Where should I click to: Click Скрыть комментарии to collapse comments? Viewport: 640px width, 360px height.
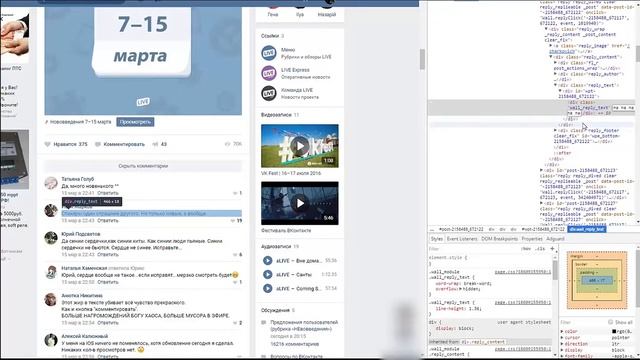pos(143,166)
